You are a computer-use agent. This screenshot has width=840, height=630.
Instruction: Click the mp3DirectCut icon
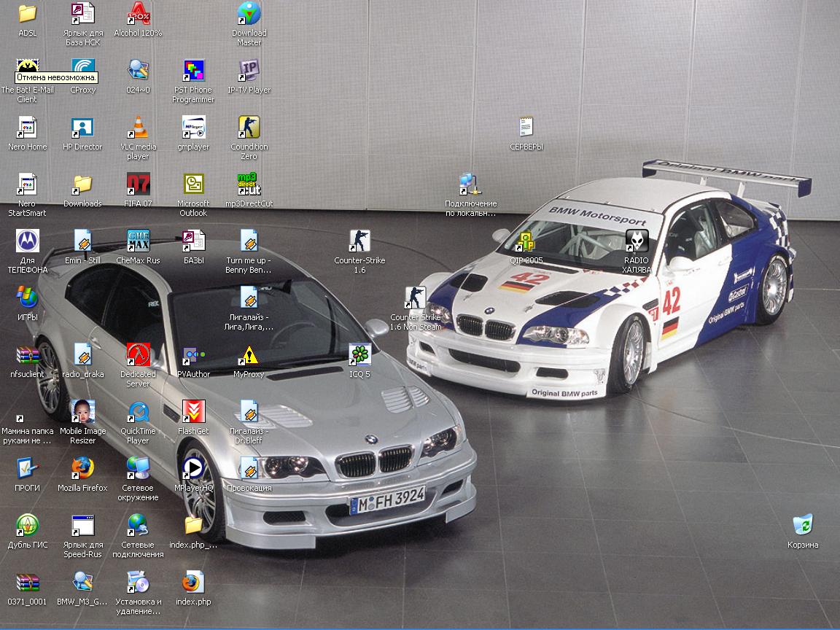point(249,184)
